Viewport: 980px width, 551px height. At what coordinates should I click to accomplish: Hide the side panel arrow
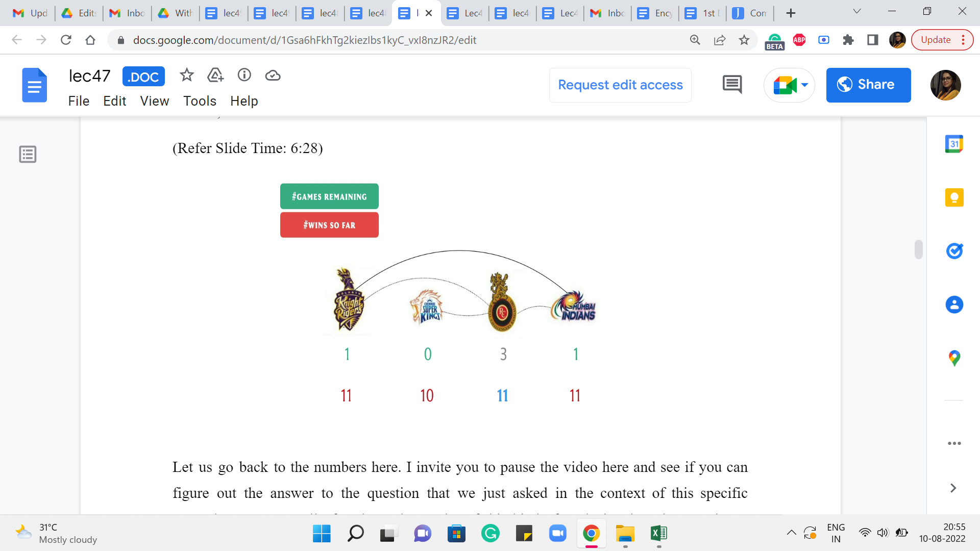(x=953, y=488)
